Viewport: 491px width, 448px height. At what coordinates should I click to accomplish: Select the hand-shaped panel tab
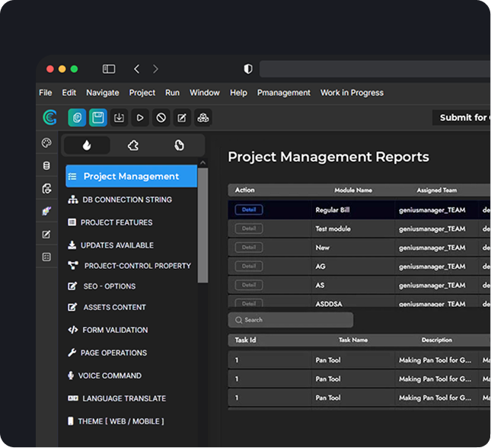click(179, 146)
